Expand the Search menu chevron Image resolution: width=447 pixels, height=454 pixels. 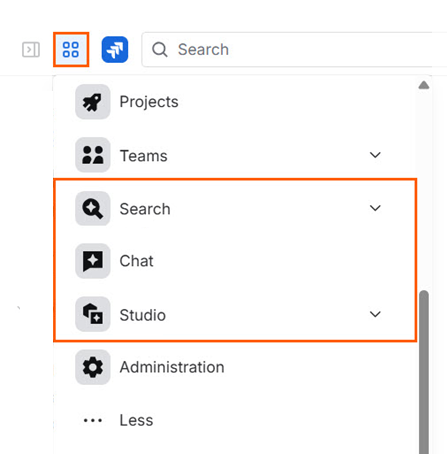click(x=375, y=208)
